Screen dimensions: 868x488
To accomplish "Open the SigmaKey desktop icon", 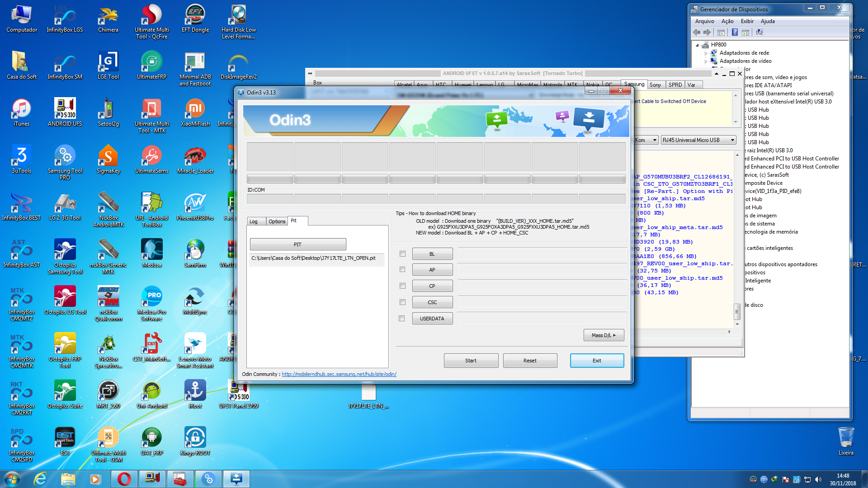I will 108,160.
